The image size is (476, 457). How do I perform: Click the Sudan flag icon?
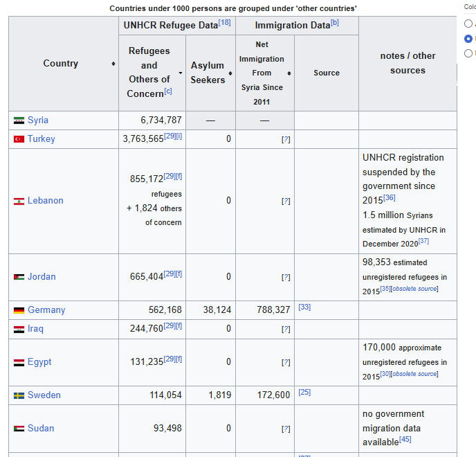click(x=19, y=429)
